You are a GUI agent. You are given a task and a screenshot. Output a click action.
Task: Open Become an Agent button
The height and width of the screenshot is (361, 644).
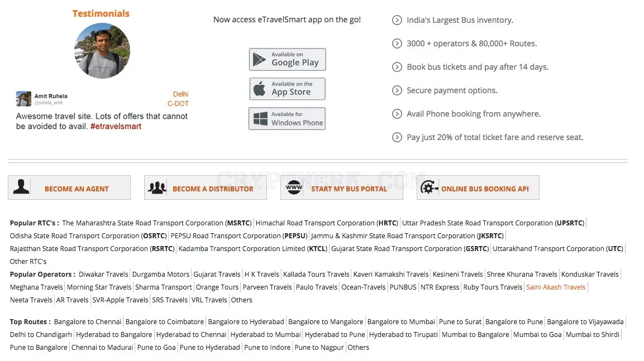tap(69, 187)
